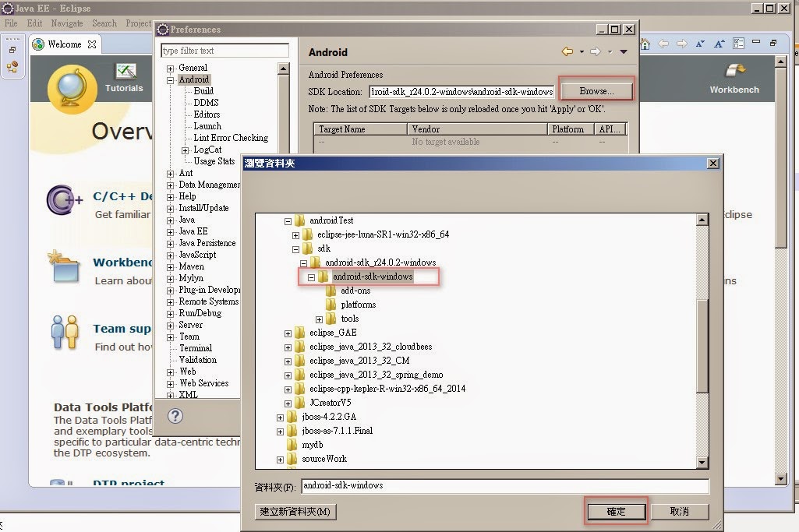Click preferences tree scrollbar up arrow

click(283, 69)
